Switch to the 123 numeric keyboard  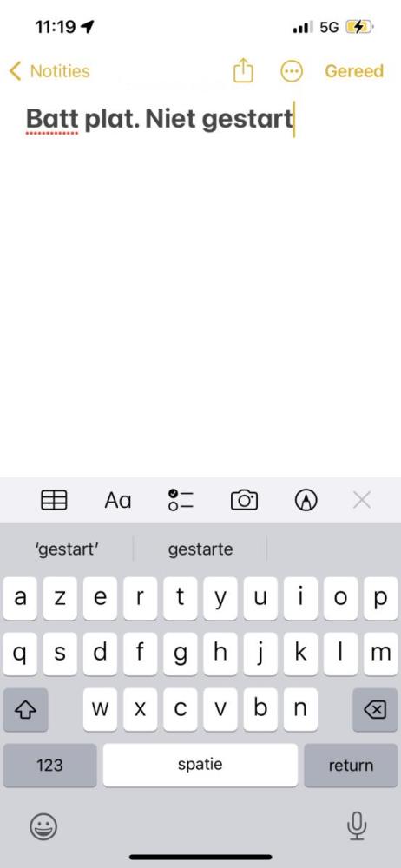[49, 765]
